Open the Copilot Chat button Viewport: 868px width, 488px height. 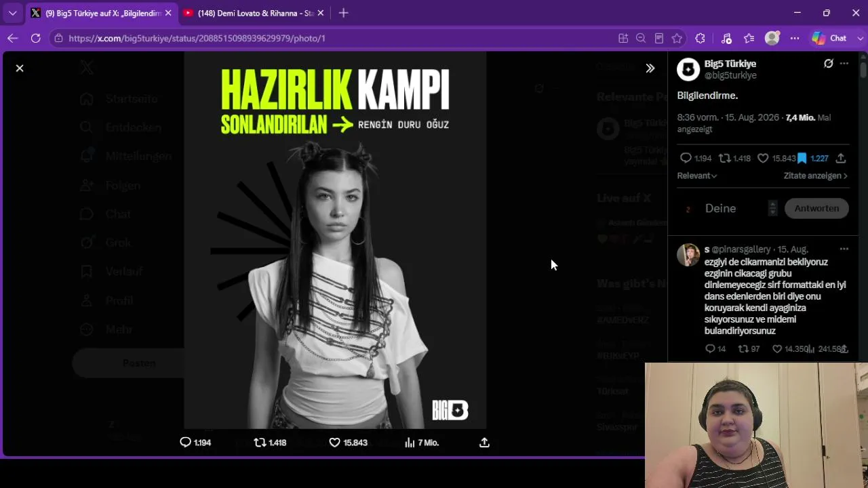pos(829,38)
